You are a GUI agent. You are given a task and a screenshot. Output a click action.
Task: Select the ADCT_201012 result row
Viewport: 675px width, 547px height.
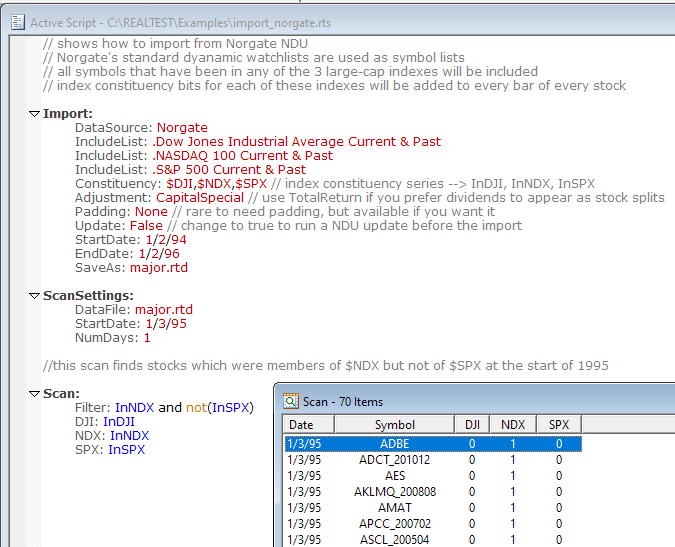(x=394, y=460)
